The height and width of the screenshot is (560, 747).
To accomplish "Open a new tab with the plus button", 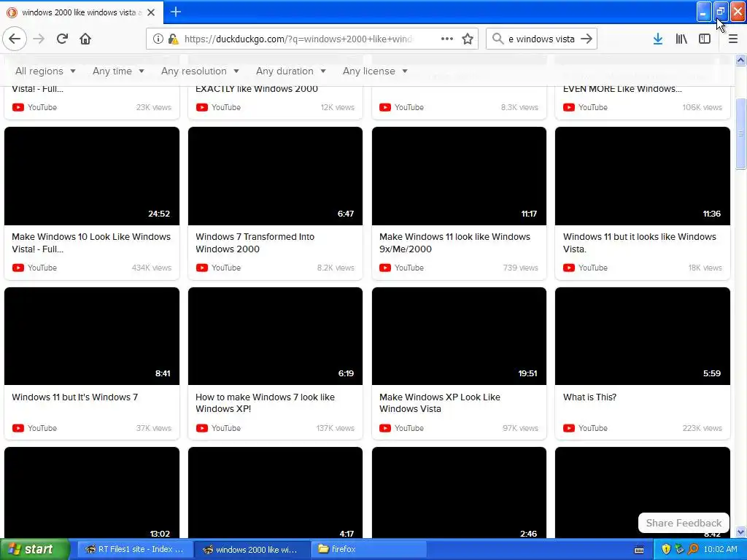I will point(176,12).
